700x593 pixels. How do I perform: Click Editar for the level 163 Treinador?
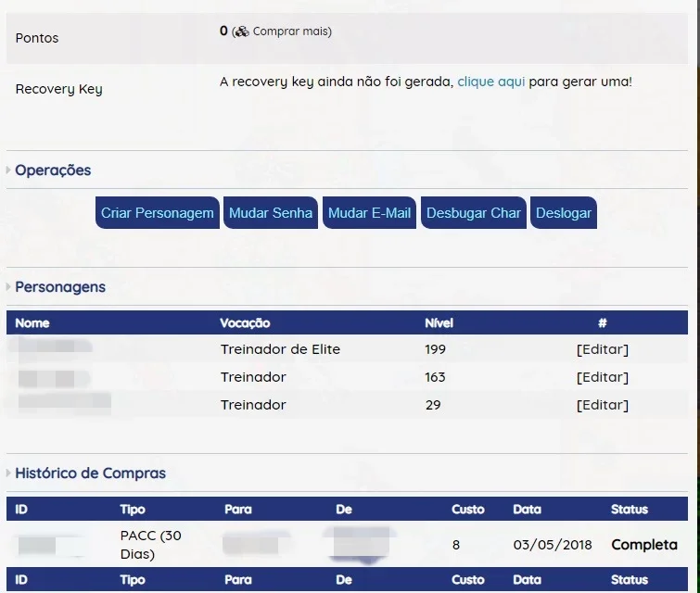[x=603, y=377]
